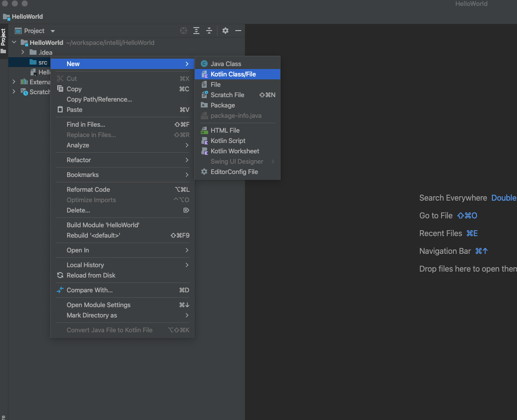Expand the External Libraries node

(14, 82)
